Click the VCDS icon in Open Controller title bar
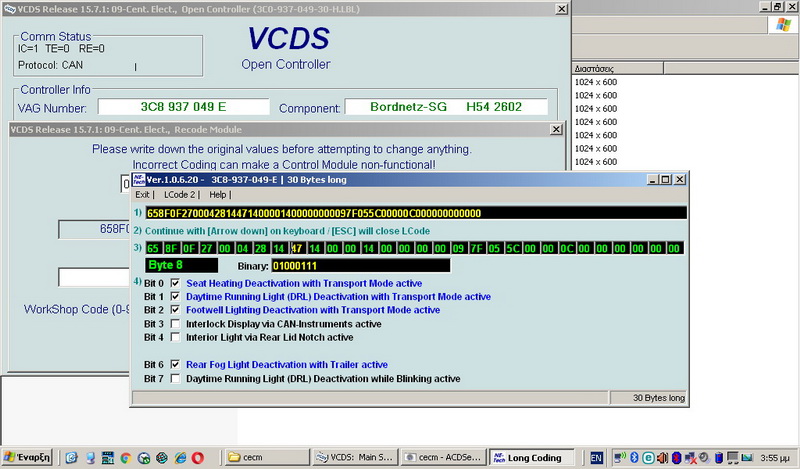 pyautogui.click(x=10, y=9)
